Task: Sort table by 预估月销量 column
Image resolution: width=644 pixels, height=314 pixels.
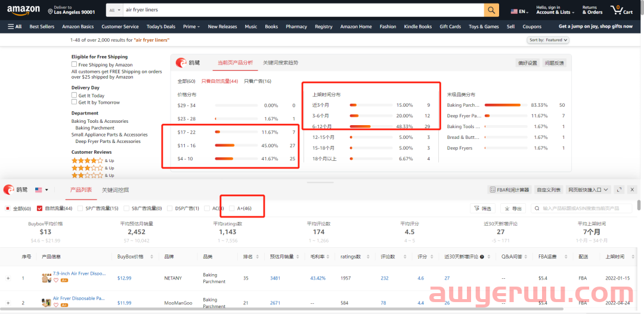Action: tap(299, 257)
